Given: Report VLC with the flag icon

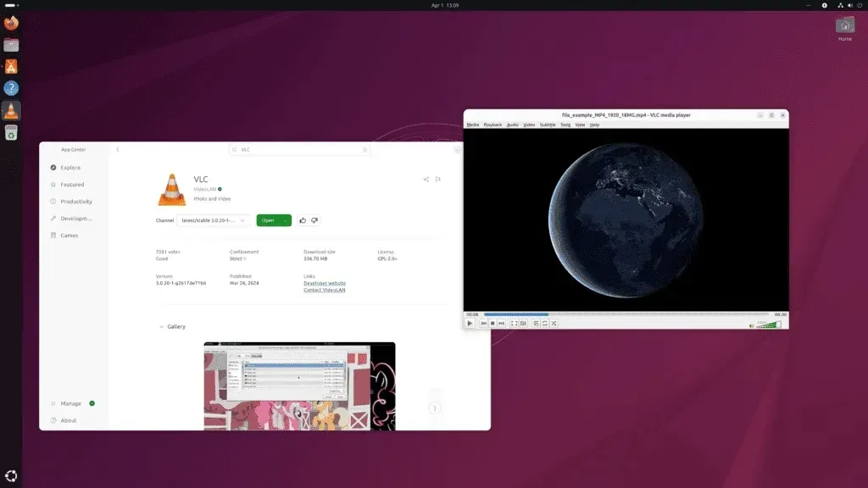Looking at the screenshot, I should tap(438, 180).
